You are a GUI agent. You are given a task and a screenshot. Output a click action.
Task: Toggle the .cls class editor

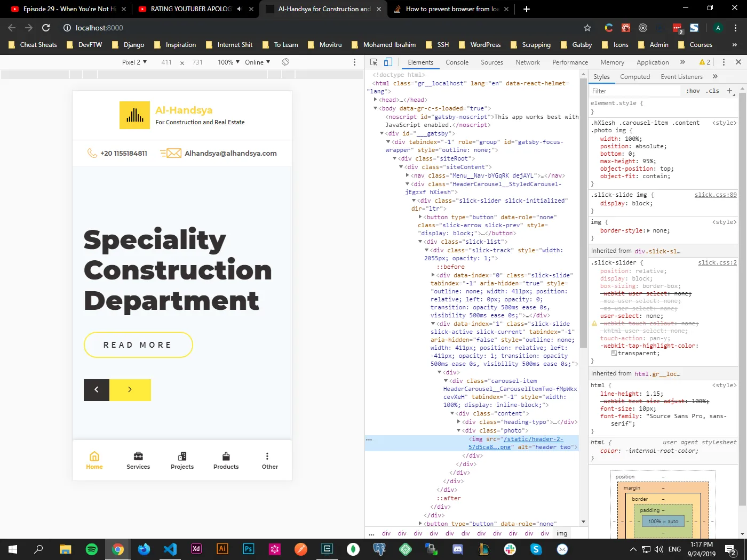click(x=712, y=91)
